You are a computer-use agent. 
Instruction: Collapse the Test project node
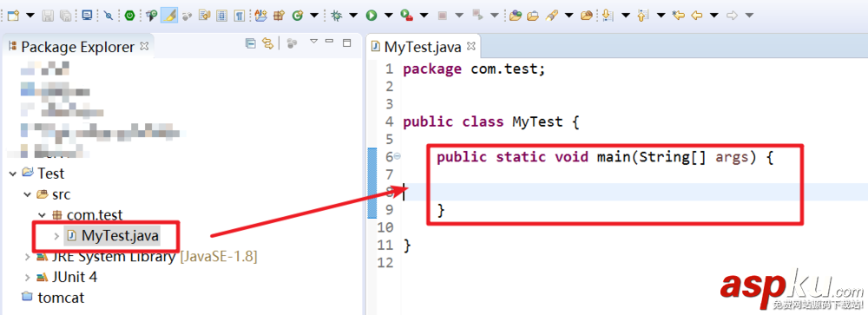click(13, 174)
